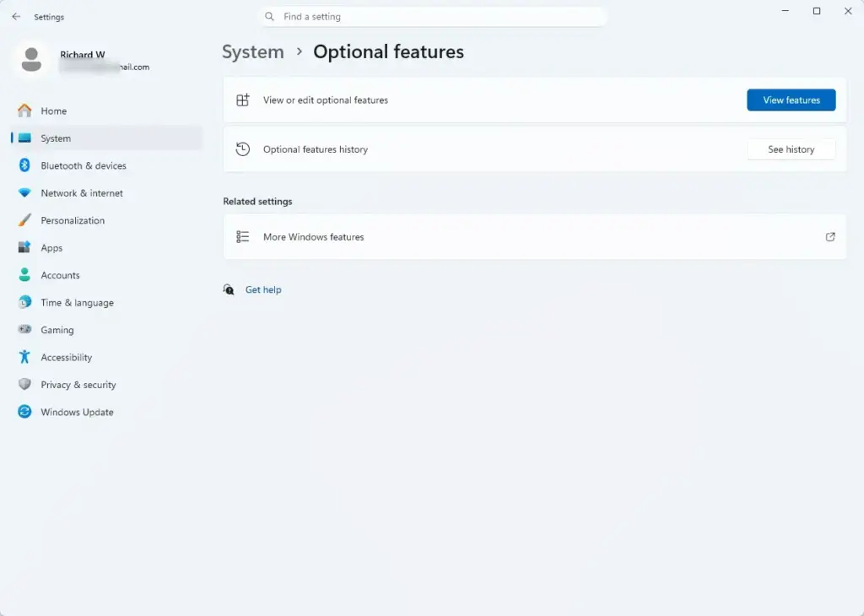Maximize the Settings window
864x616 pixels.
(x=817, y=11)
